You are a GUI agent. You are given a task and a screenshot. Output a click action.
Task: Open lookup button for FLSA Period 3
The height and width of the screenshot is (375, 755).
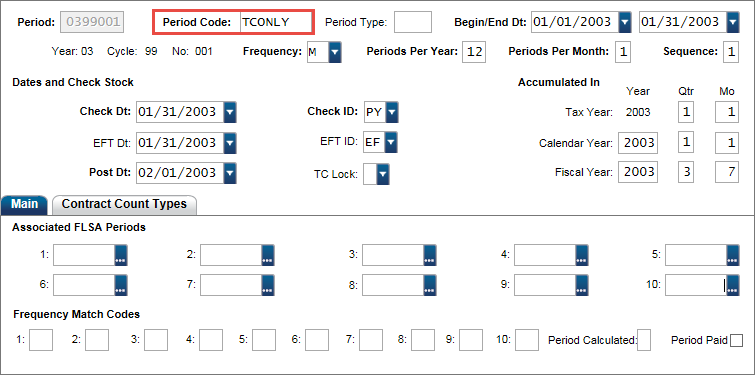point(430,255)
